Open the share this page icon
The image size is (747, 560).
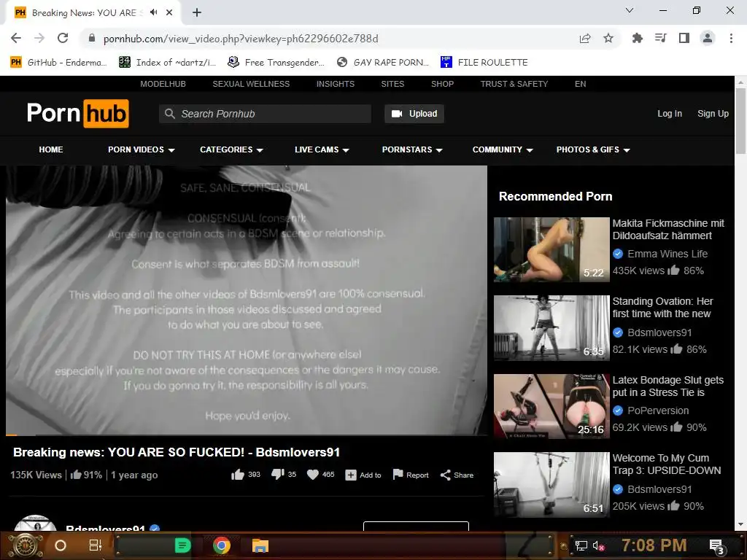coord(585,38)
